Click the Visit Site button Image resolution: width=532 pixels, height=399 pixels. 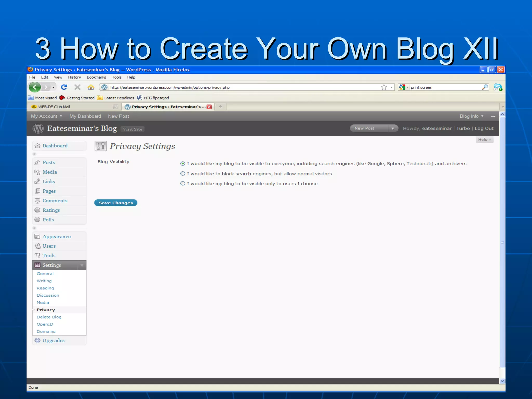tap(132, 129)
